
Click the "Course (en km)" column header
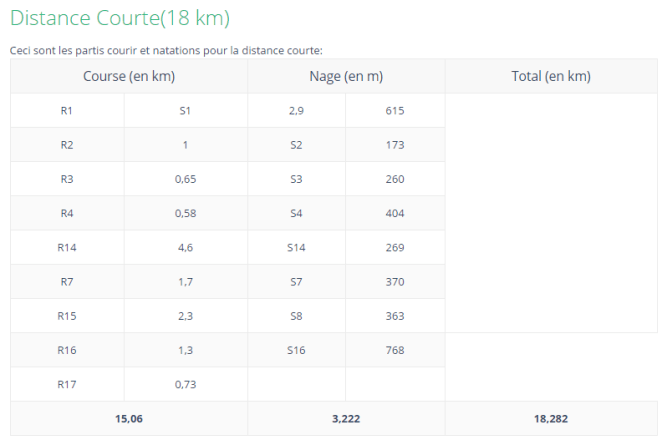pos(129,76)
